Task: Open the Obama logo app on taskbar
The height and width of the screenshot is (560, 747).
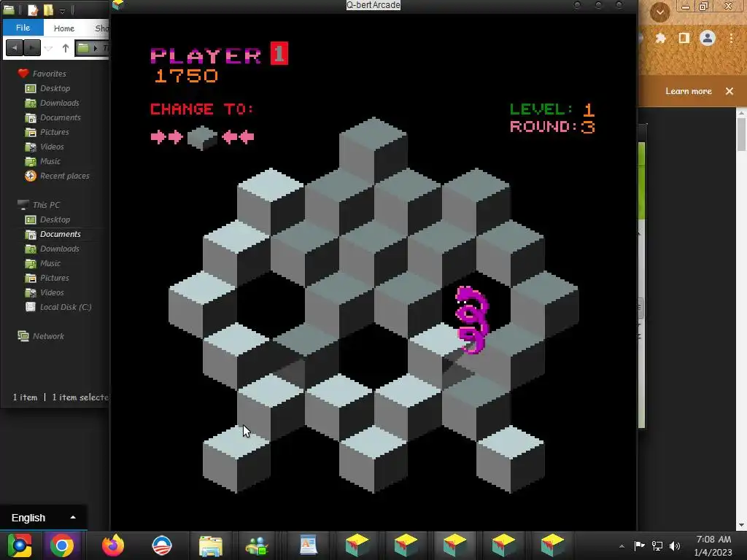Action: tap(161, 545)
